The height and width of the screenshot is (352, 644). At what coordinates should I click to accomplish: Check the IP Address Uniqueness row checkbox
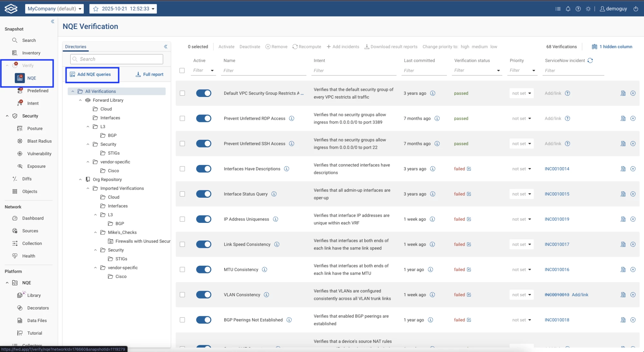(x=182, y=219)
